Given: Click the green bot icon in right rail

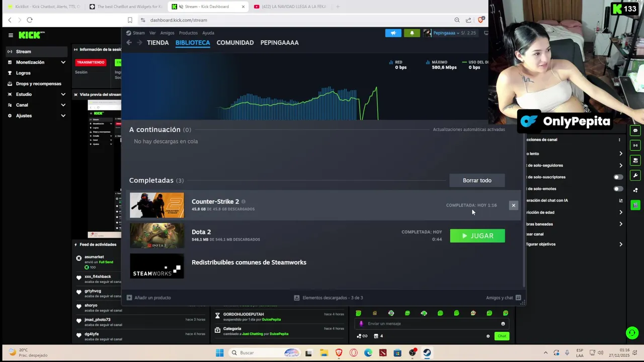Looking at the screenshot, I should point(635,205).
